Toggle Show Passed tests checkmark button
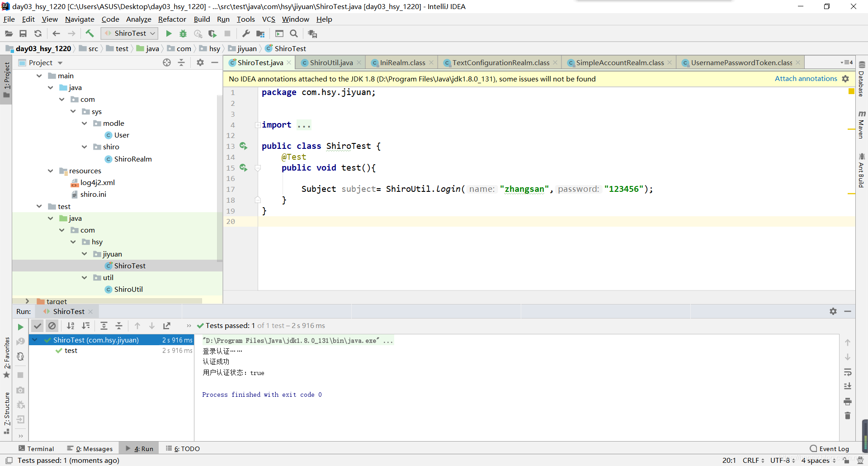Image resolution: width=868 pixels, height=466 pixels. (38, 326)
